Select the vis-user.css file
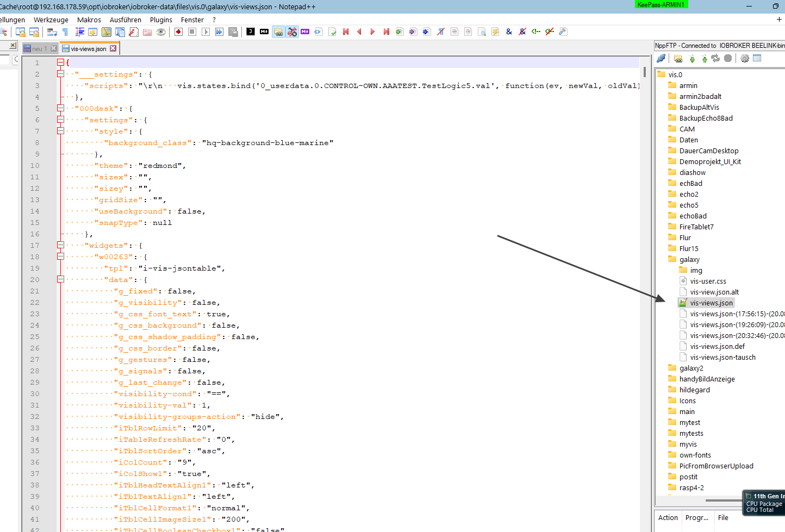Viewport: 785px width, 532px height. (x=708, y=281)
